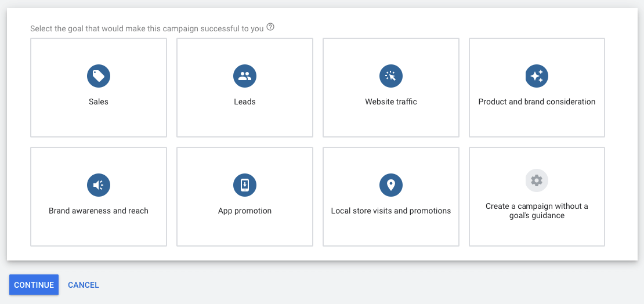The image size is (644, 304).
Task: Open the help question mark beside goal prompt
Action: pos(270,27)
